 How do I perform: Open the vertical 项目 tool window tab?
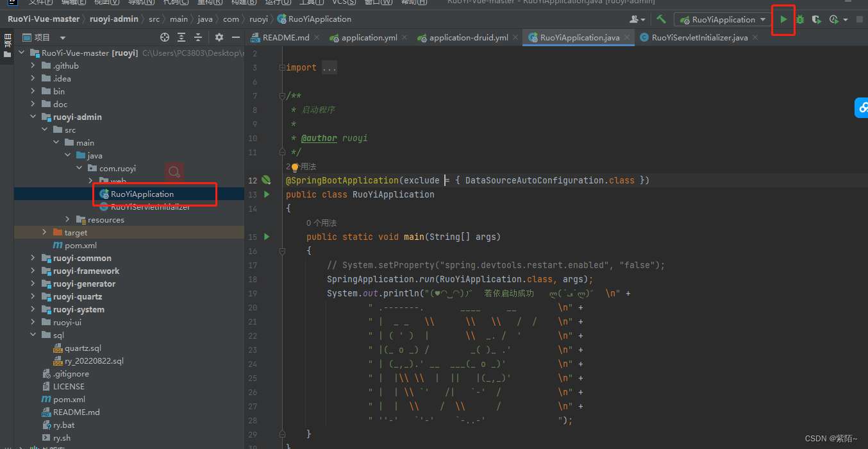(7, 45)
